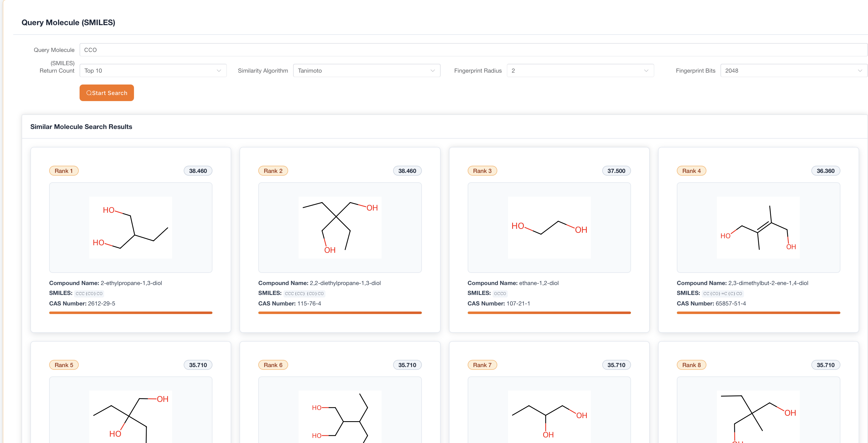Click the Rank 6 badge

click(273, 365)
